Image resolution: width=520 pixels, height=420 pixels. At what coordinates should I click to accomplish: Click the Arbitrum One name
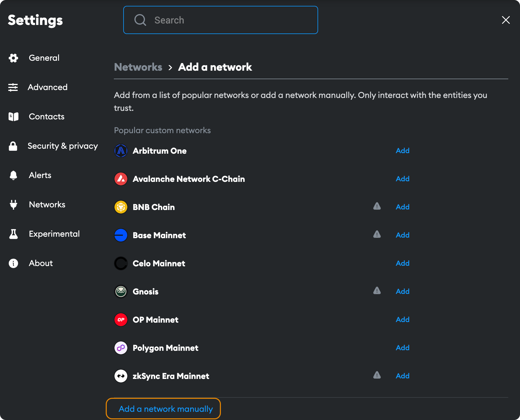click(160, 151)
